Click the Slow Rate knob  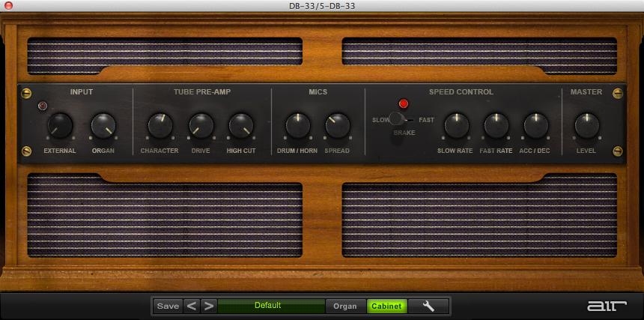[455, 125]
